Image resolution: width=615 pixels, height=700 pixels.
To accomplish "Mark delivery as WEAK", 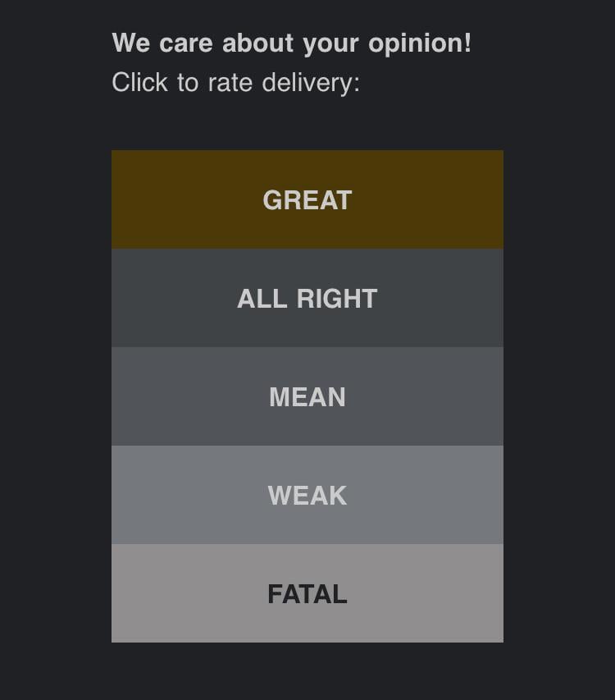I will tap(307, 495).
